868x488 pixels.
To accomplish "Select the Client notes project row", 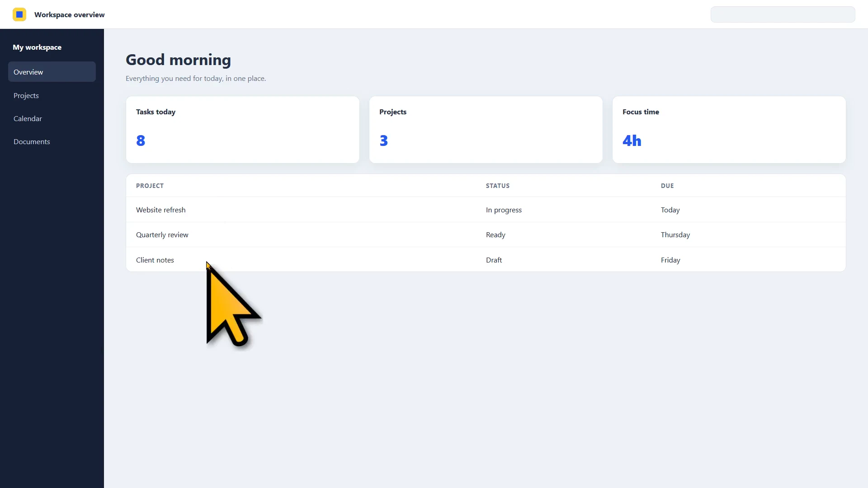I will pos(486,260).
